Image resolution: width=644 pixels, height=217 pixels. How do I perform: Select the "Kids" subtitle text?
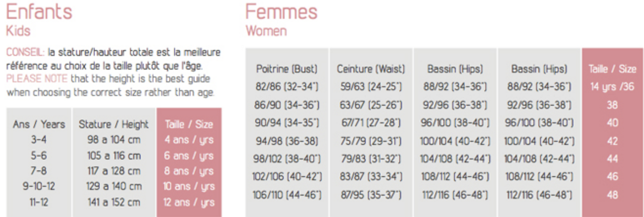click(x=18, y=31)
